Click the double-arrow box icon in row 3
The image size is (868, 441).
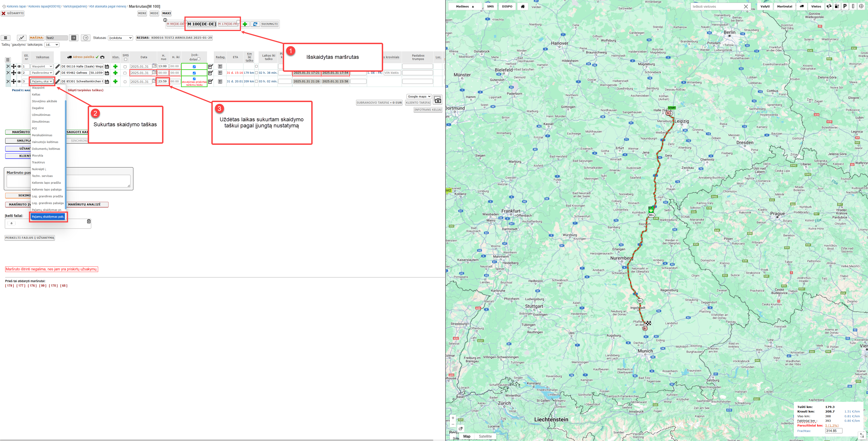220,81
